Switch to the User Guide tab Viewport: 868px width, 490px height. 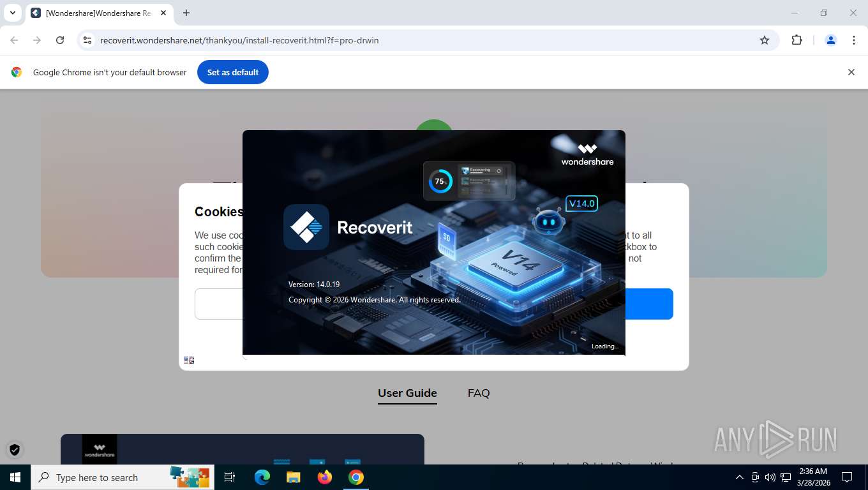coord(407,393)
